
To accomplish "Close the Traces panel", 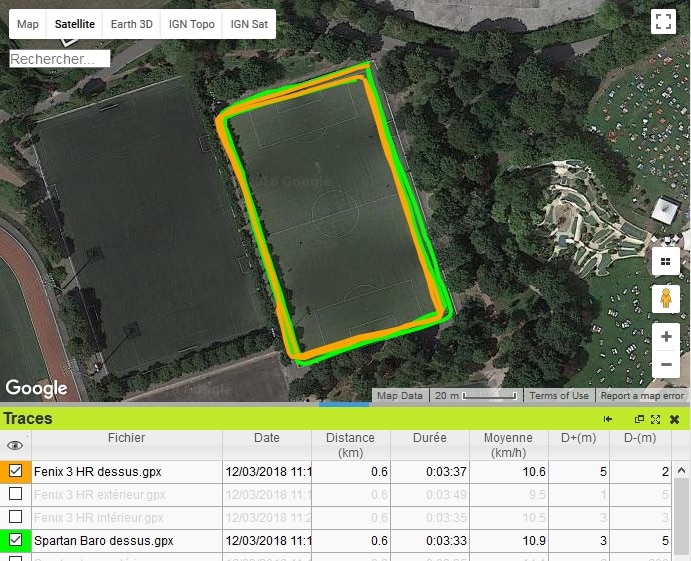I will tap(674, 419).
